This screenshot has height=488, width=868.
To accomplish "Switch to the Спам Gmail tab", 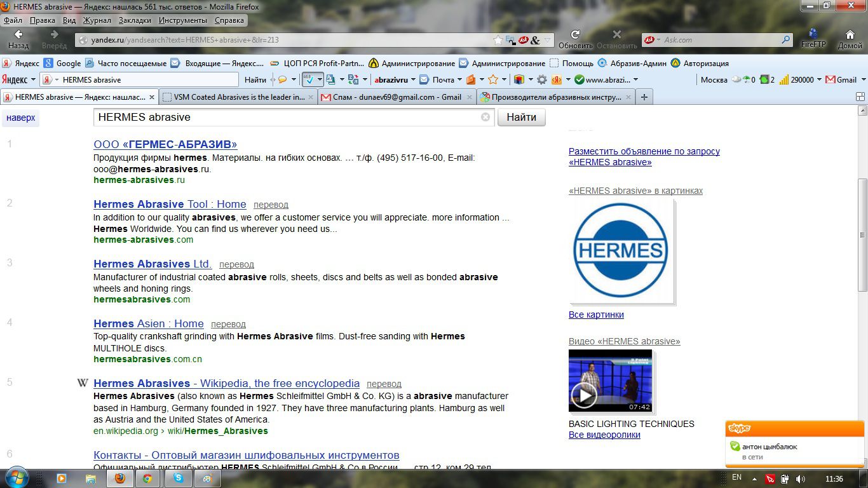I will point(395,97).
